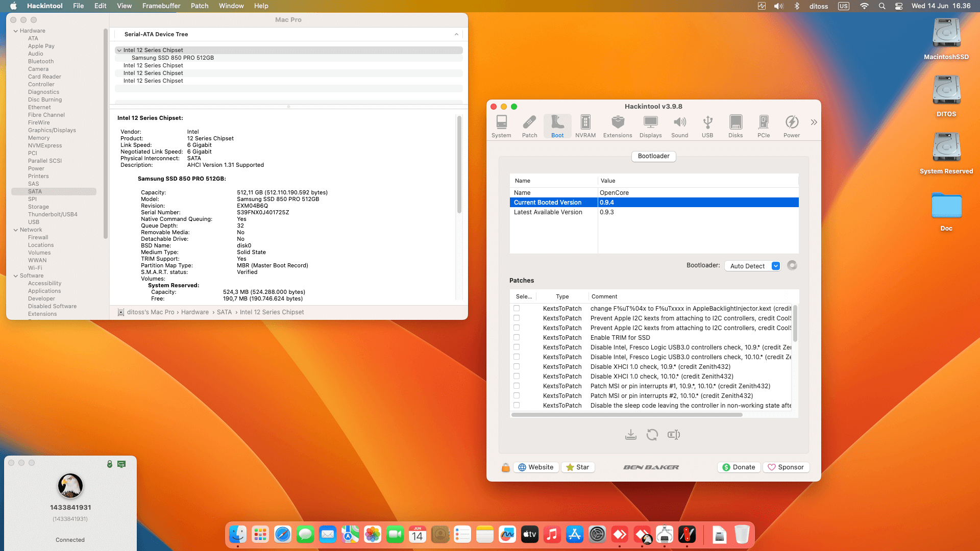The height and width of the screenshot is (551, 980).
Task: Check Disable XHCI 1.0 check 10.10 patch
Action: 517,376
